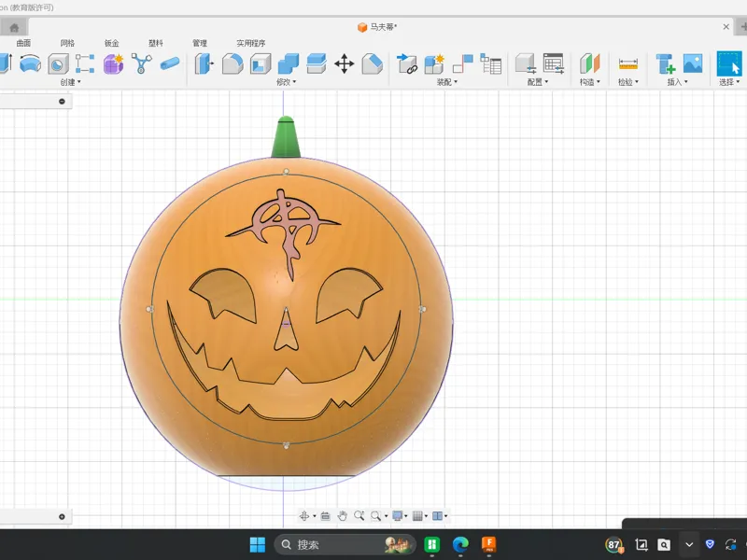
Task: Switch to the 实用程序 tab
Action: [251, 43]
